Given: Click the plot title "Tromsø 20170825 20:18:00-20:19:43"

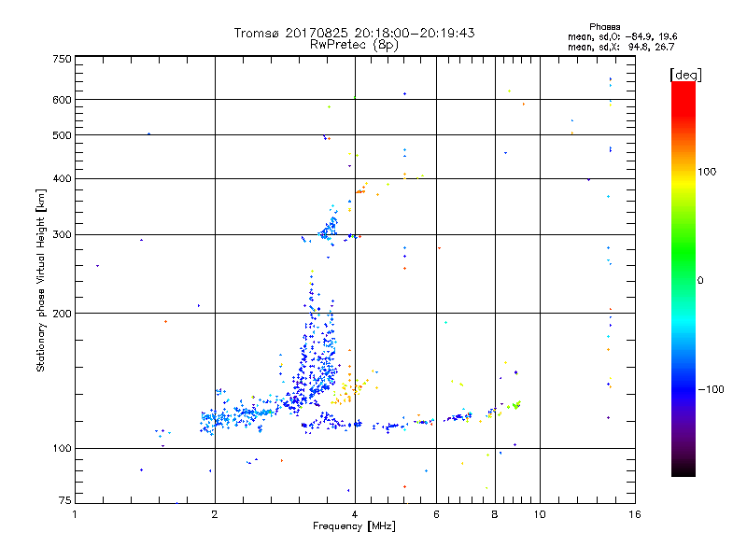Looking at the screenshot, I should [x=354, y=33].
